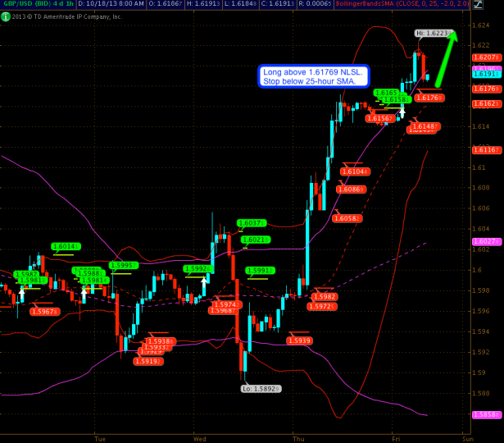Viewport: 504px width, 443px height.
Task: Click the Fri date on time axis
Action: 395,438
